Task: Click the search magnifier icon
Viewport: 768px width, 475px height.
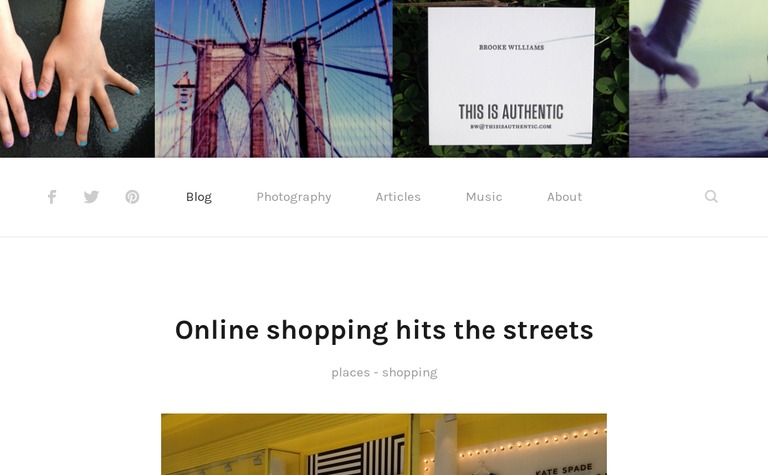Action: point(711,196)
